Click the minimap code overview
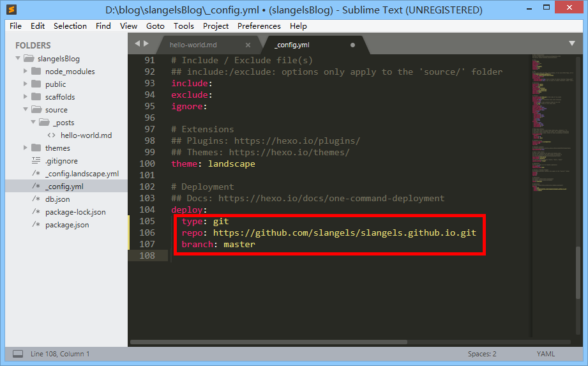This screenshot has height=366, width=588. tap(553, 124)
